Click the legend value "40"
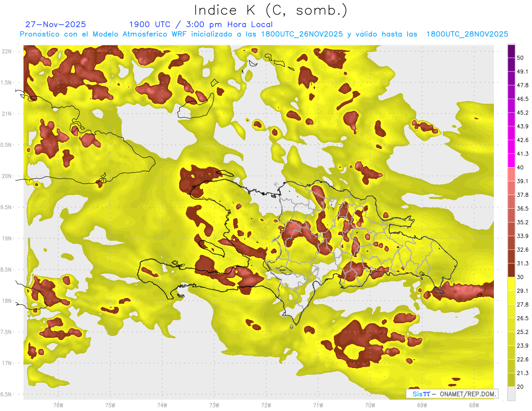Image resolution: width=532 pixels, height=411 pixels. click(x=520, y=168)
